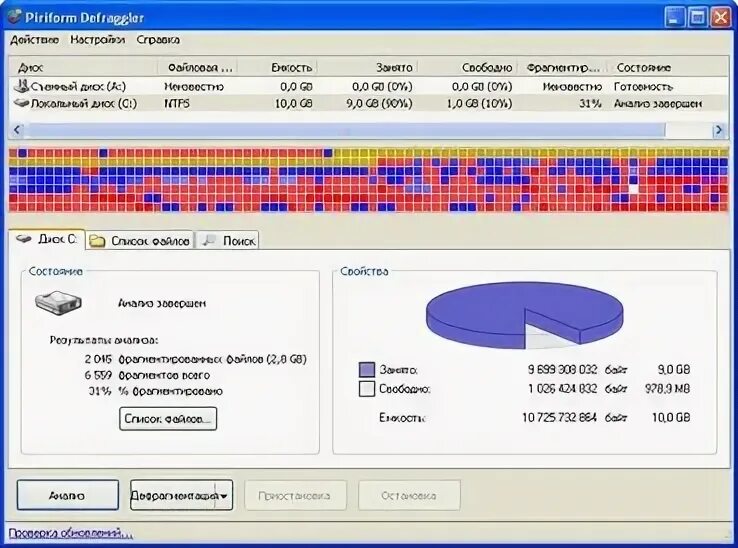This screenshot has height=548, width=738.
Task: Click the right arrow of horizontal scrollbar
Action: [719, 130]
